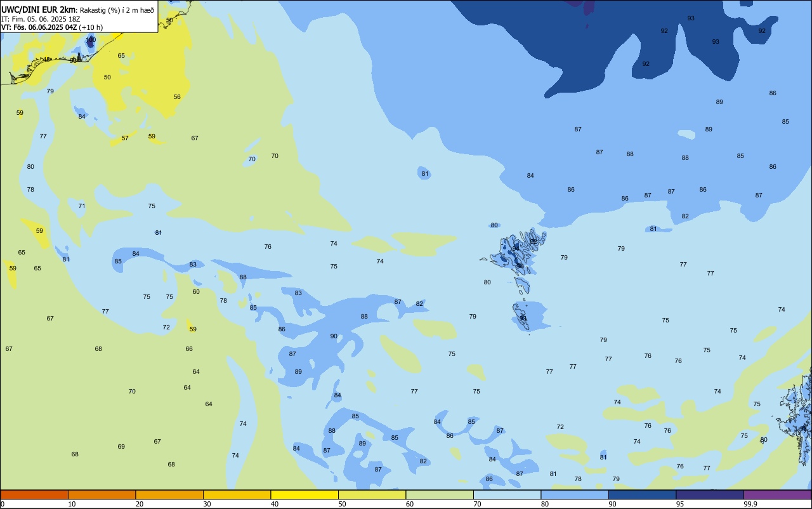
Task: Click the 'VT: Fös. 06.06.2025 04Z' valid time
Action: coord(39,27)
